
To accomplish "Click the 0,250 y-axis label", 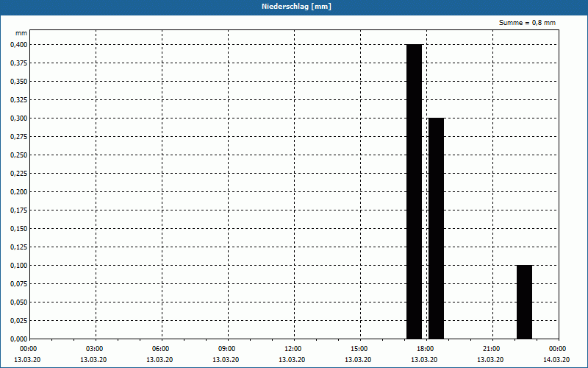I will [19, 155].
